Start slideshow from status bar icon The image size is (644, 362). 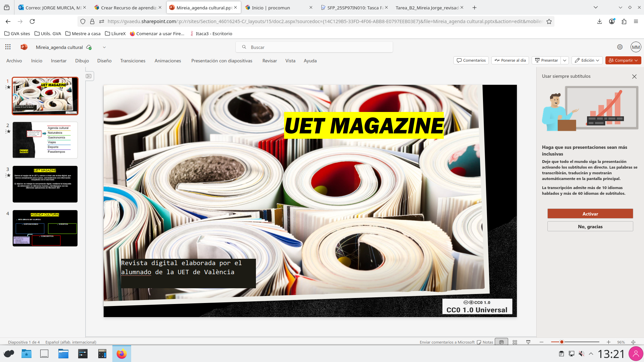(x=528, y=342)
